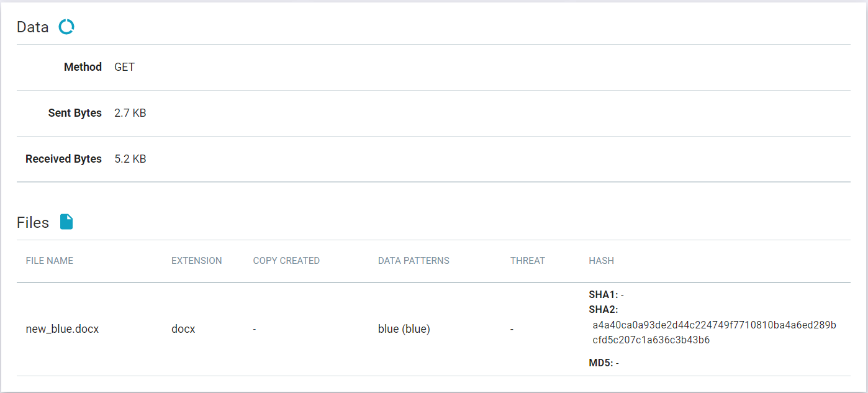Open the new_blue.docx file entry

61,329
